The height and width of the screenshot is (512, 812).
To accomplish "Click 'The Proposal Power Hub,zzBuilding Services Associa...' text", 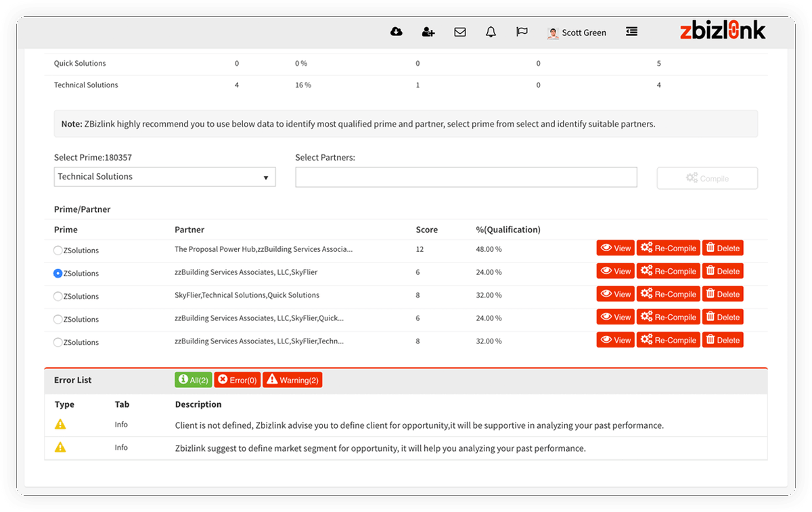I will click(263, 249).
